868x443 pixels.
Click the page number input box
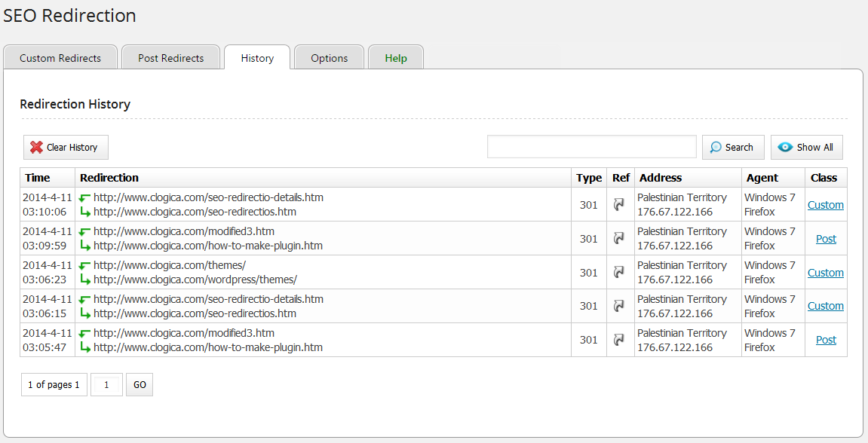pos(106,385)
